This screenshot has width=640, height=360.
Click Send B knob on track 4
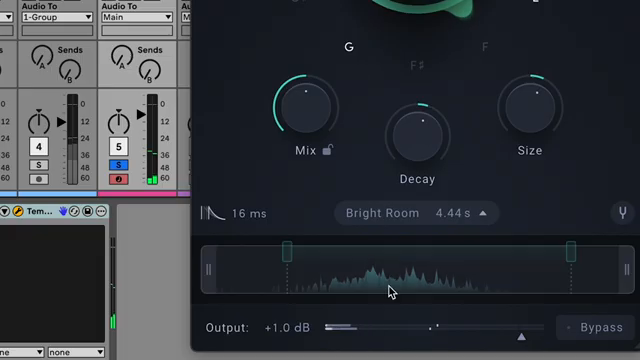coord(70,71)
